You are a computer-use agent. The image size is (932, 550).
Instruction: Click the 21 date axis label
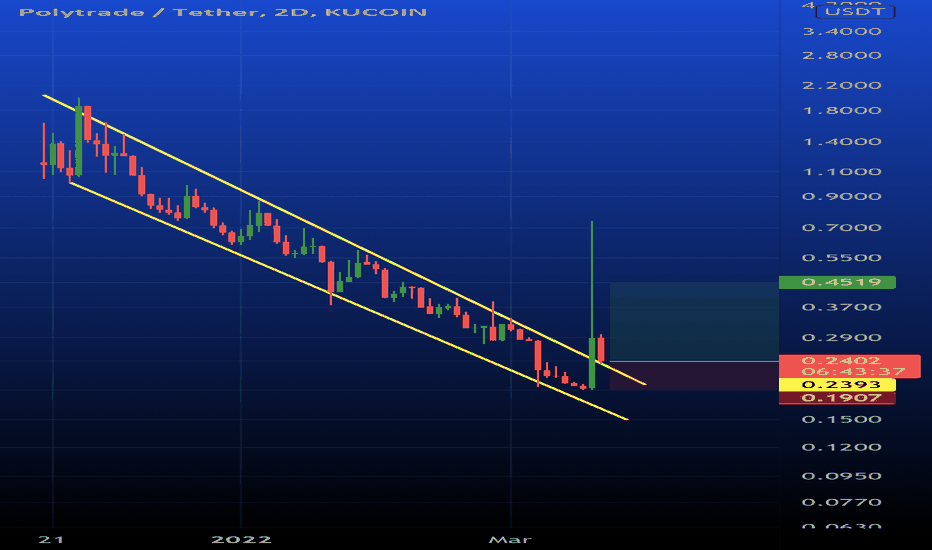[51, 540]
